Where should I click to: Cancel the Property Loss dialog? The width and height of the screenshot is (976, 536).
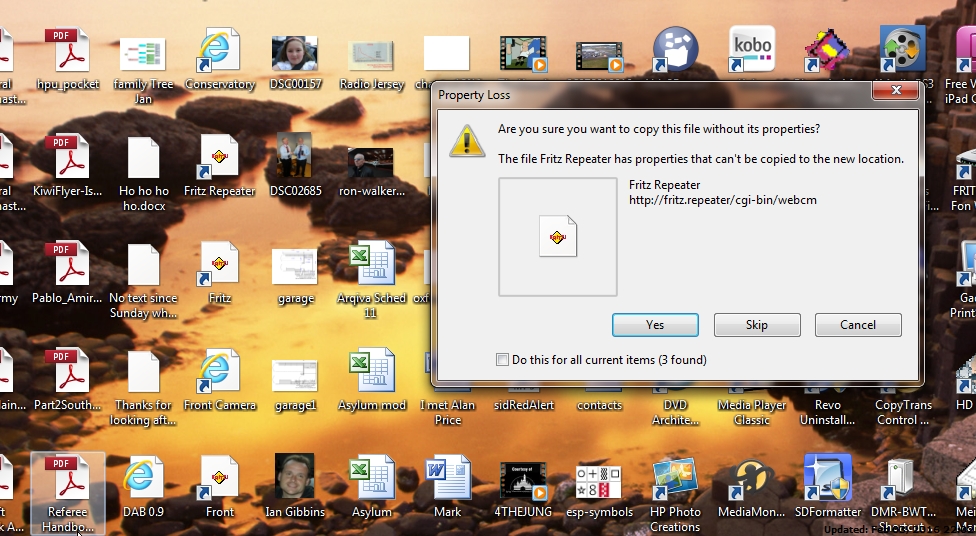coord(857,325)
